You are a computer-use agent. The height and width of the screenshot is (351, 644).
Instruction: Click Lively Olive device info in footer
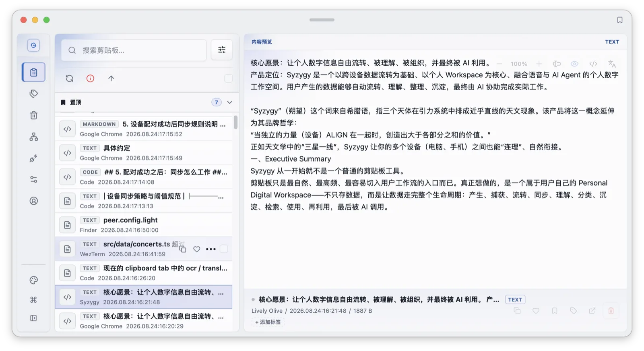pyautogui.click(x=267, y=311)
